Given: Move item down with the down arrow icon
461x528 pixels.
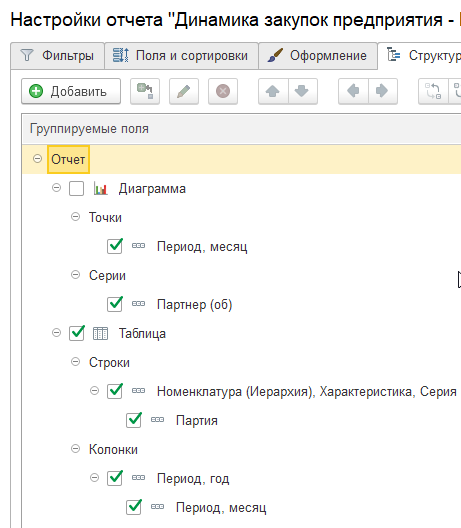Looking at the screenshot, I should [x=302, y=91].
